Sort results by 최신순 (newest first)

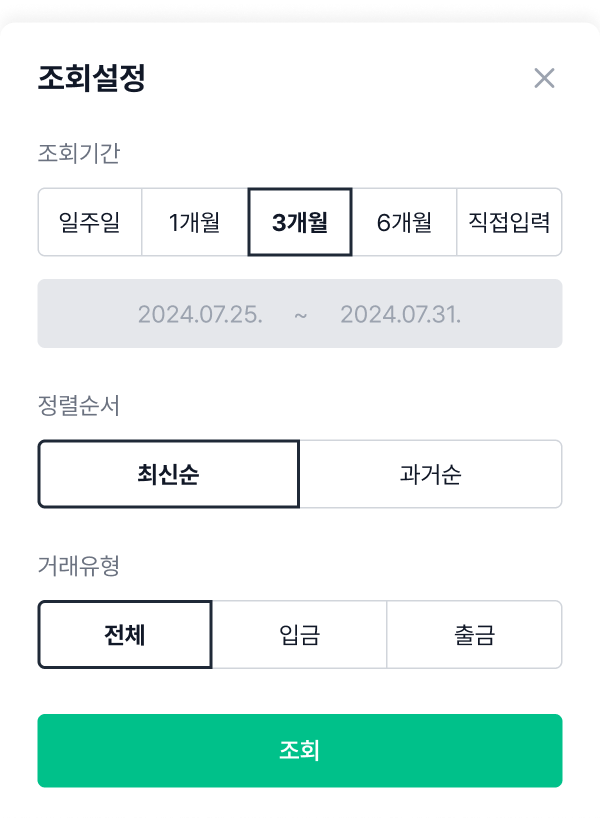[x=169, y=474]
